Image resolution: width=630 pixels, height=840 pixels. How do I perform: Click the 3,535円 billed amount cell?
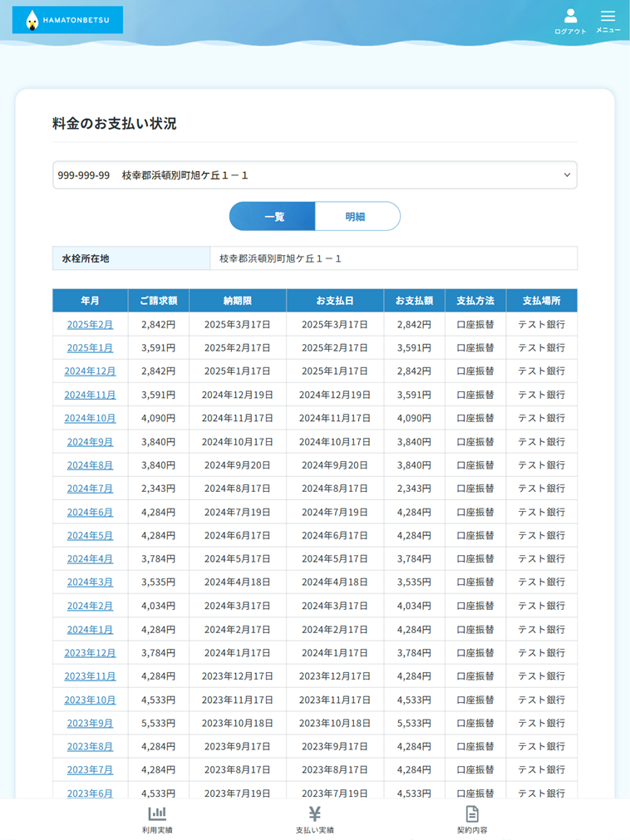click(x=158, y=582)
